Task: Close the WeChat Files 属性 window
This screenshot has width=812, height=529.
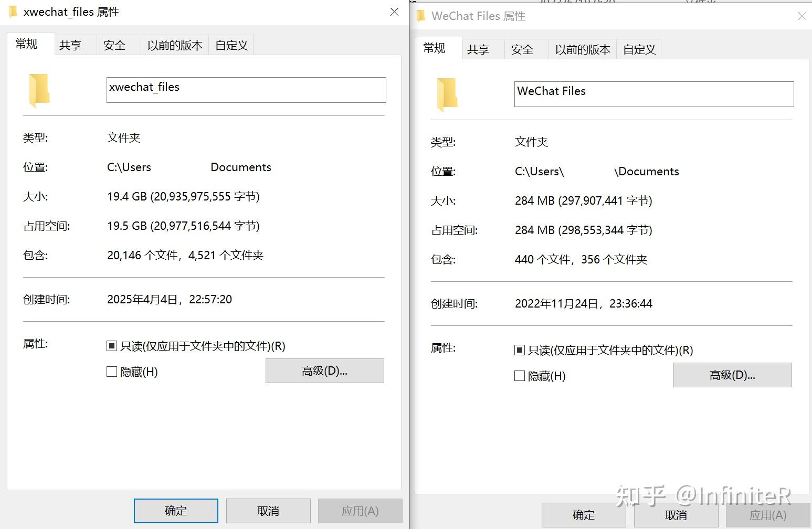Action: click(x=802, y=16)
